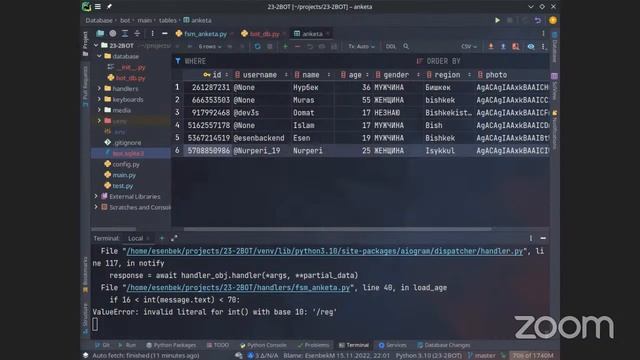Screen dimensions: 640x360
Task: Open the Python Packages tool tab
Action: click(171, 345)
